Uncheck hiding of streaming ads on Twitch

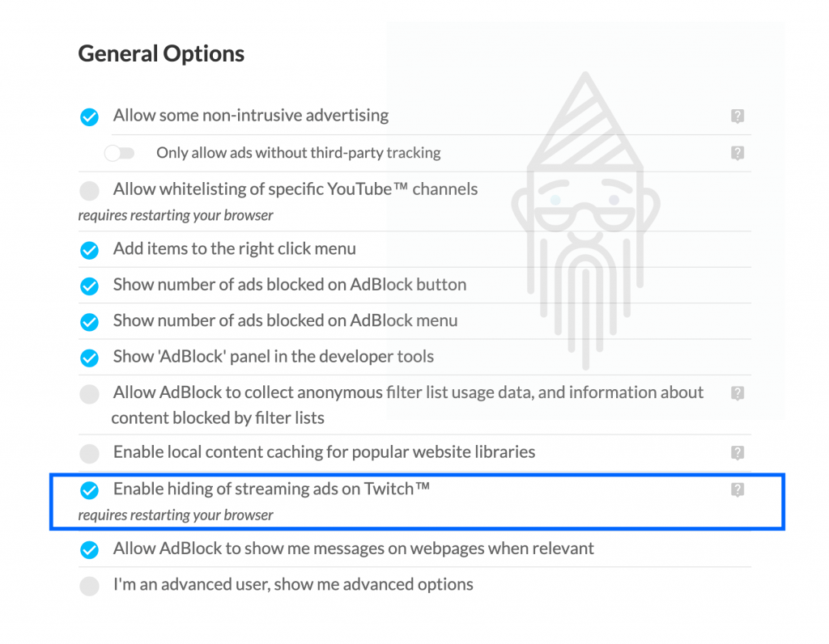pos(89,490)
